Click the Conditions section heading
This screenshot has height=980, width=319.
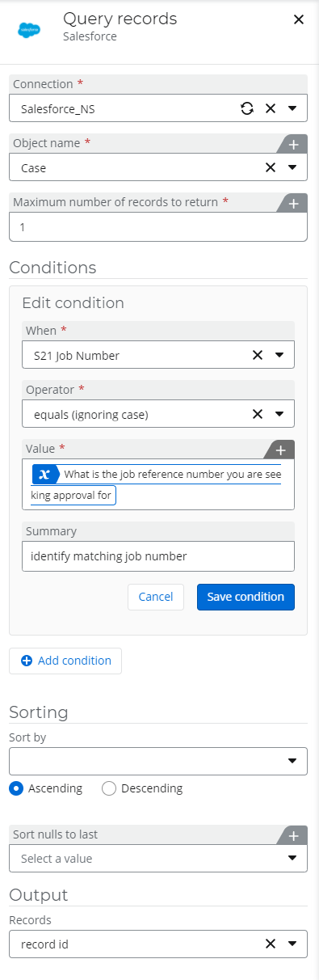(x=52, y=268)
